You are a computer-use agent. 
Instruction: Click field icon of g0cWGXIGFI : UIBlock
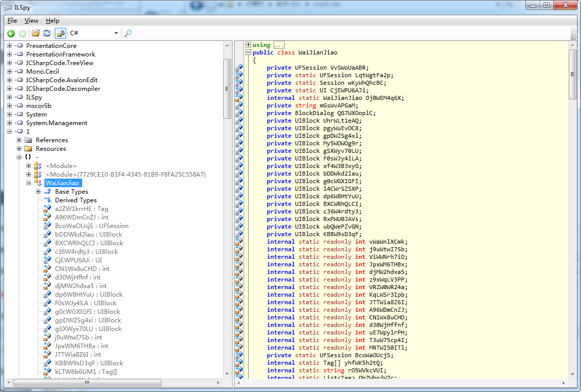47,312
